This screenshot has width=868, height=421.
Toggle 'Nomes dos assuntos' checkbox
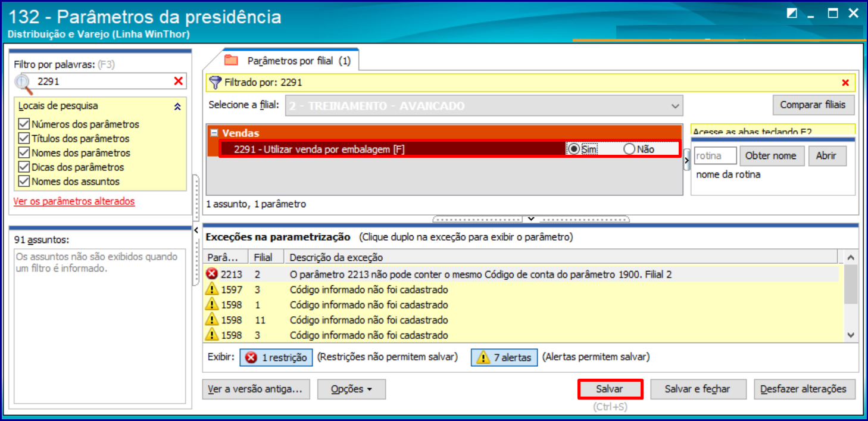click(24, 182)
